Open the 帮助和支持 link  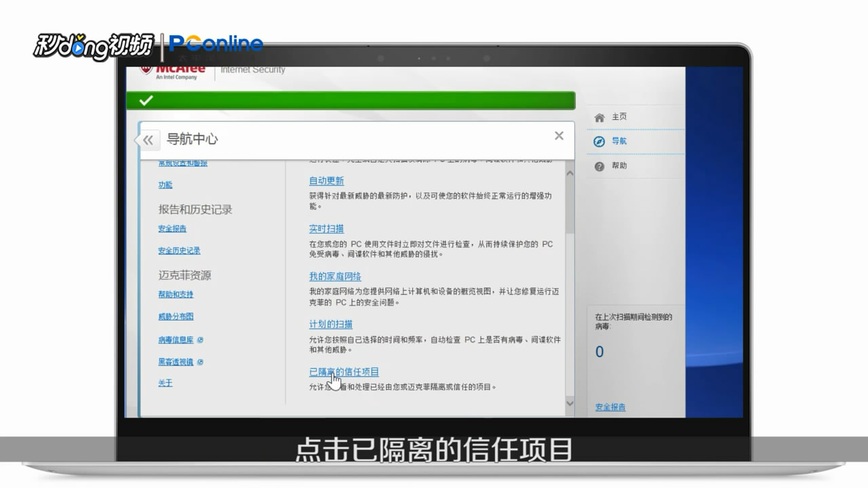[x=176, y=295]
